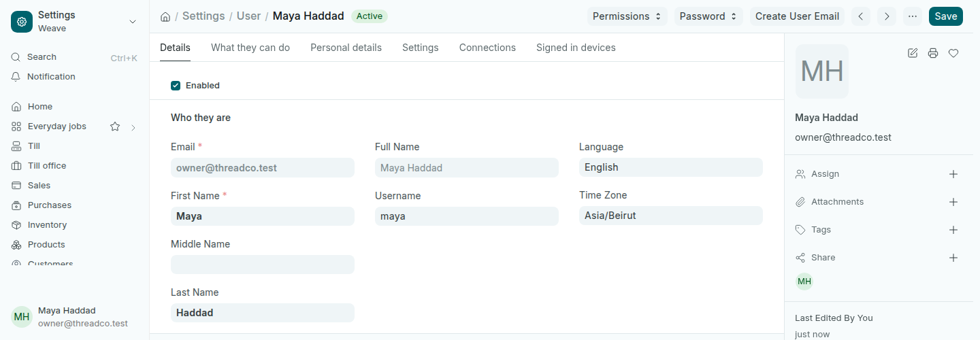Click the Attachments label in the side panel
Screen dimensions: 980x340
(x=837, y=202)
